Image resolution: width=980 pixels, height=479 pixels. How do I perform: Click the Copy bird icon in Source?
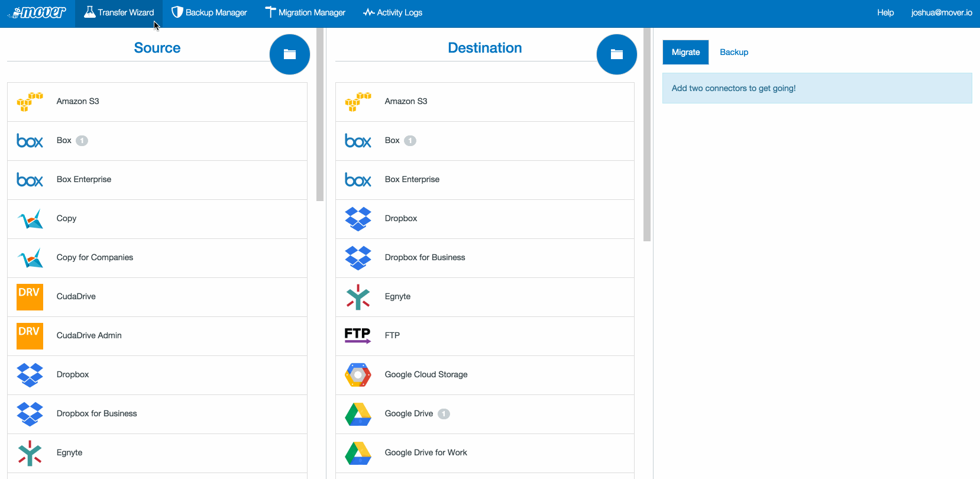30,219
